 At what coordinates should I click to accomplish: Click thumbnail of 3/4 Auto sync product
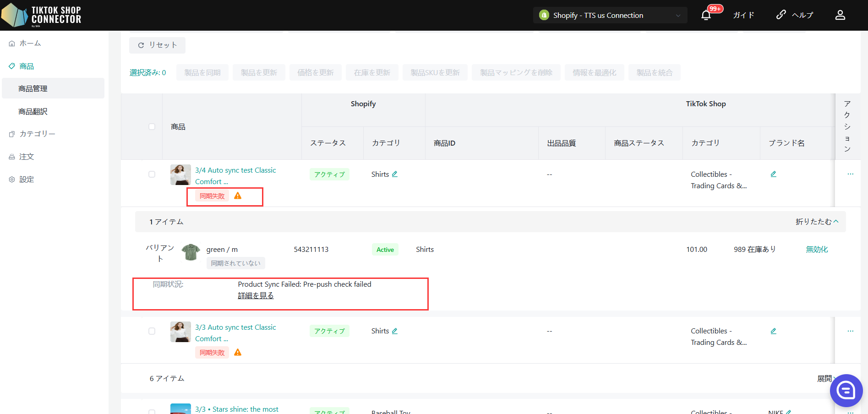tap(180, 175)
